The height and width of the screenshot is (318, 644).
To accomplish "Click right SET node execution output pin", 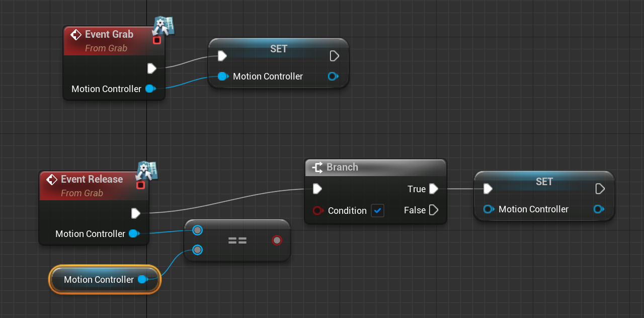I will coord(600,189).
